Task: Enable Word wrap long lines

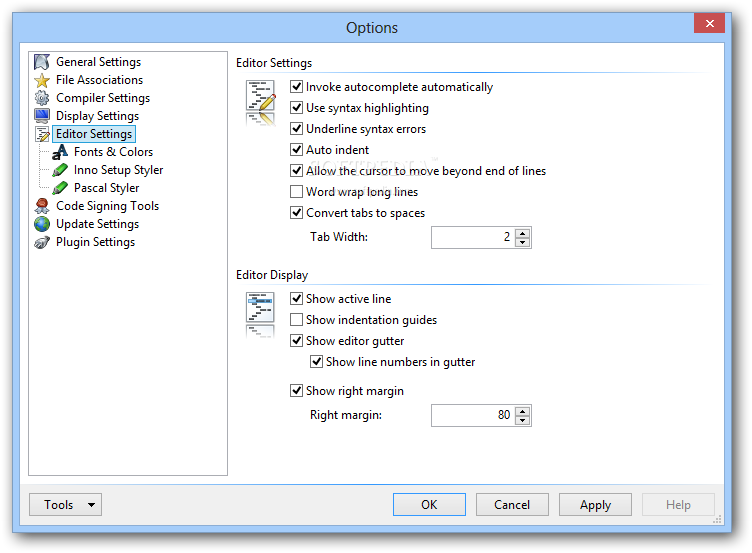Action: [x=296, y=192]
